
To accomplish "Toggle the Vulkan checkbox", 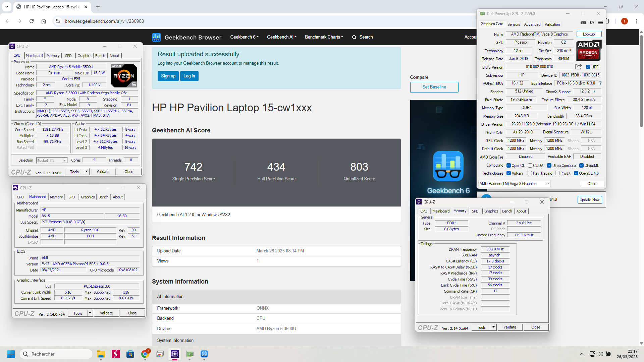I will click(x=508, y=173).
